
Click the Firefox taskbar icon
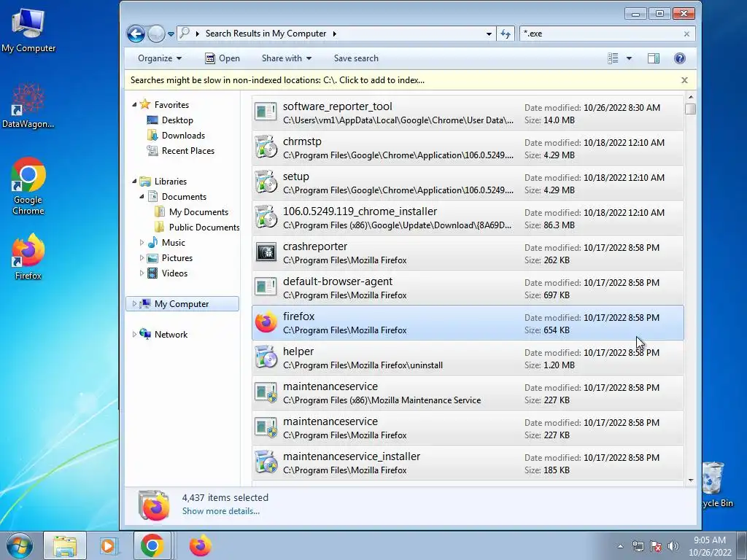(x=200, y=545)
